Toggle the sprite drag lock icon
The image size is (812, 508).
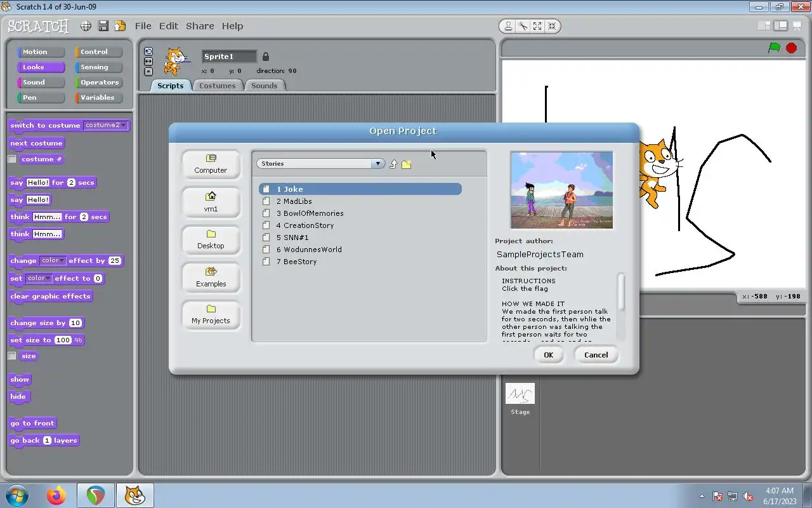266,57
